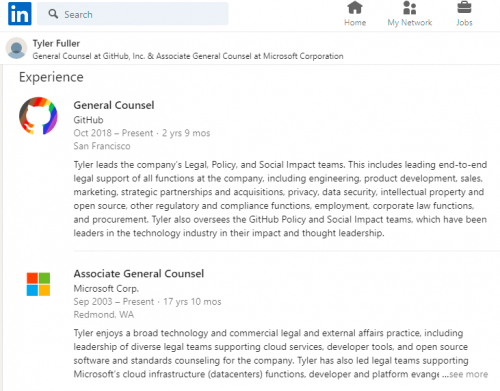Click the LinkedIn logo icon
Screen dimensions: 500x391
click(x=20, y=14)
